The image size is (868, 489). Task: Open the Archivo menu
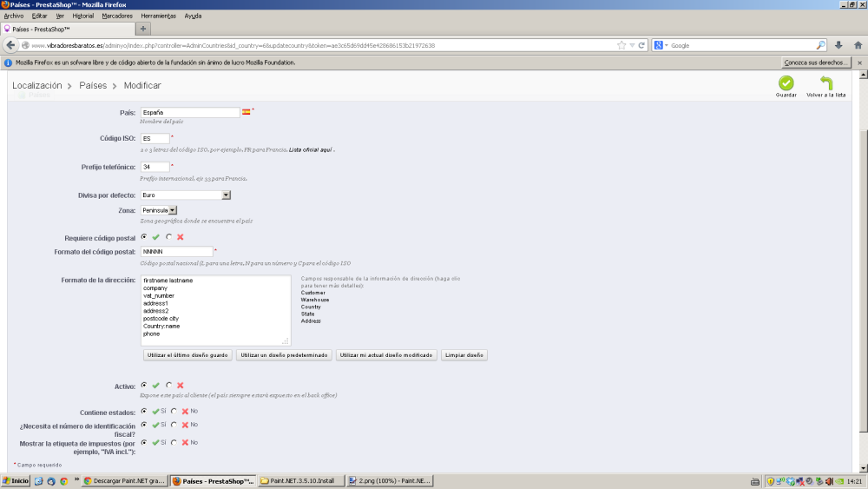[14, 16]
